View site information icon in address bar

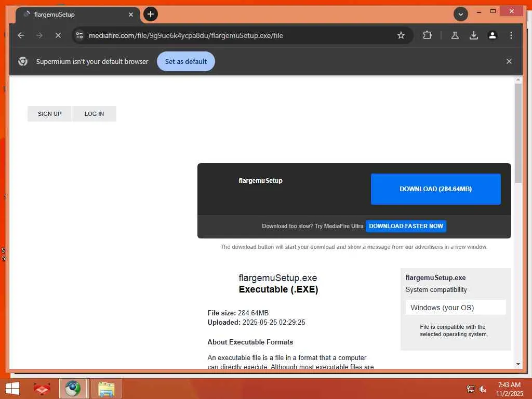(x=79, y=35)
